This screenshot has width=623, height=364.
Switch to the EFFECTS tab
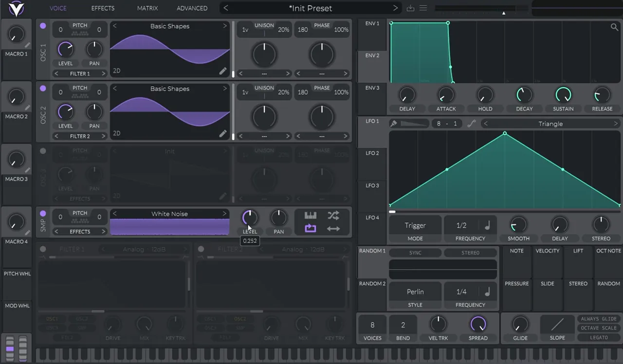pyautogui.click(x=103, y=8)
